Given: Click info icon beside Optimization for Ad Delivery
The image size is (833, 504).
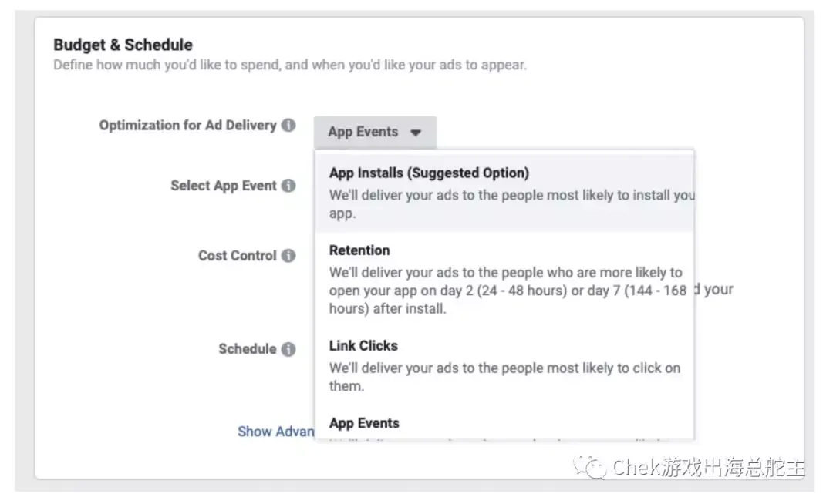Looking at the screenshot, I should click(x=288, y=125).
